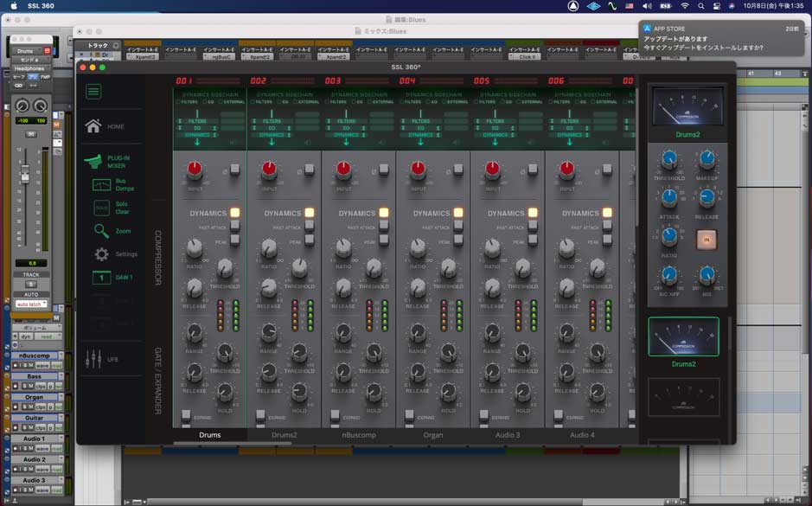The image size is (812, 506).
Task: Enable EQ sidechain radio on channel 003
Action: (354, 102)
